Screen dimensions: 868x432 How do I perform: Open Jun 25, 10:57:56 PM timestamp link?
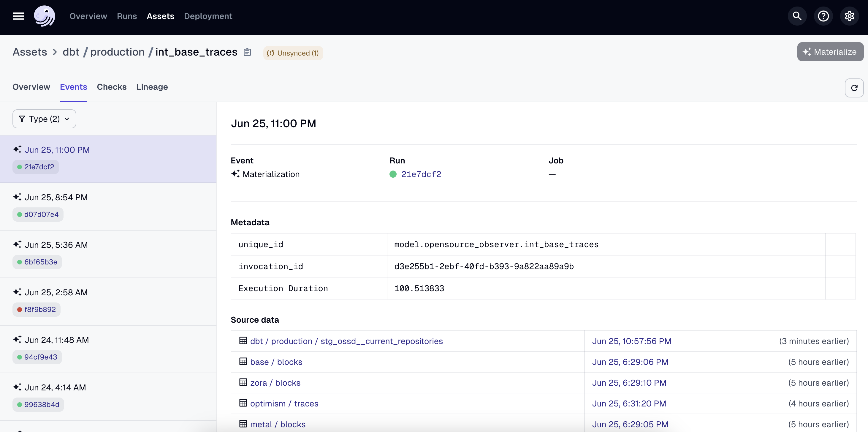(x=631, y=341)
